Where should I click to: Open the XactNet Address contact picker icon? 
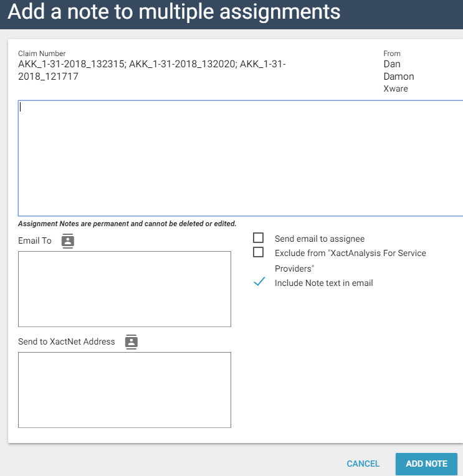coord(131,341)
